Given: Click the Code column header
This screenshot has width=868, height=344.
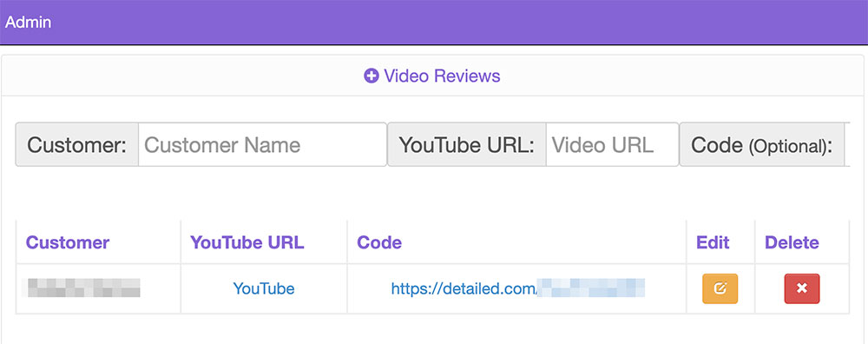Looking at the screenshot, I should 379,242.
